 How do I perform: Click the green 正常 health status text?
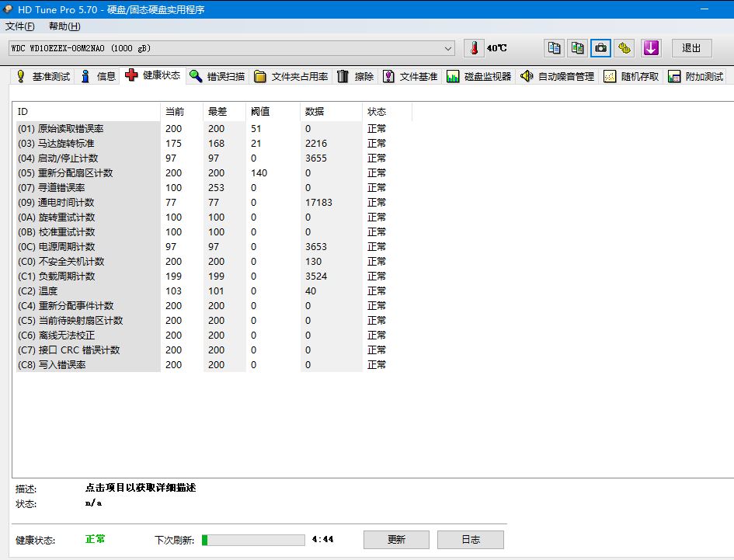pos(95,539)
